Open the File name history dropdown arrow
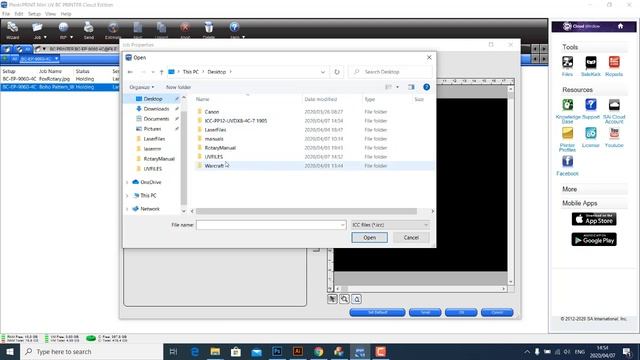640x360 pixels. coord(342,225)
